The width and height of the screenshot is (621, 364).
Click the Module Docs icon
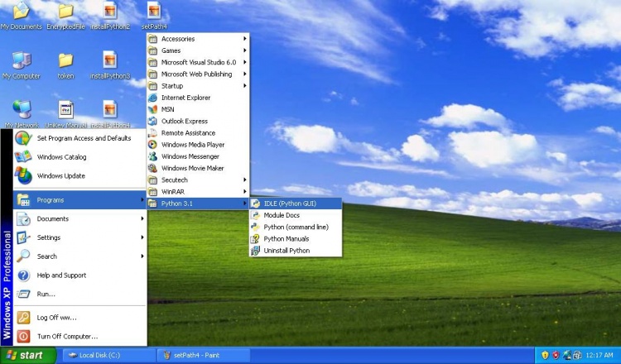pos(256,215)
